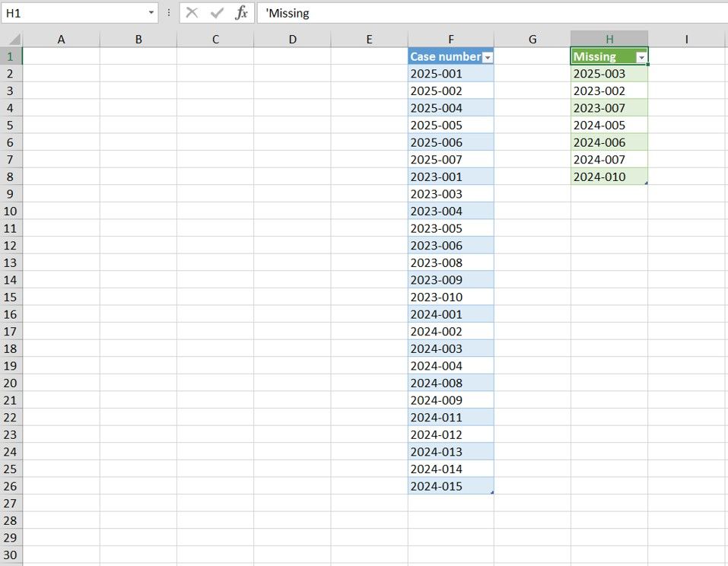This screenshot has height=566, width=728.
Task: Click cell containing 2025-001
Action: 451,73
